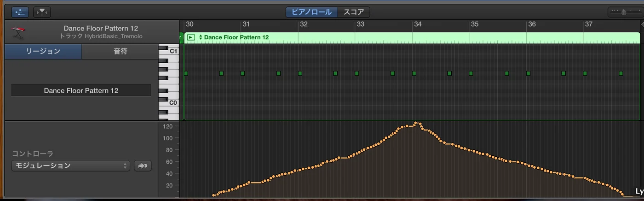Select the リージョン inspector tab
The height and width of the screenshot is (201, 644).
point(43,52)
